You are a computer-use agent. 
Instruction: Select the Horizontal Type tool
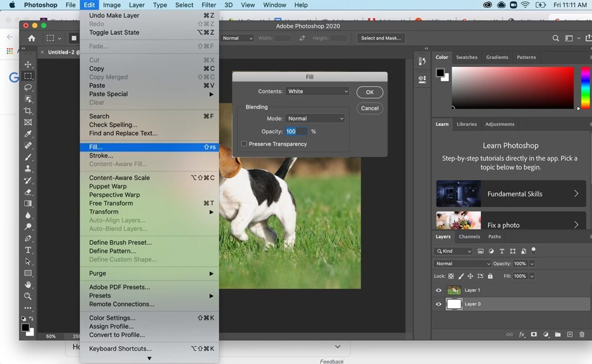point(28,250)
